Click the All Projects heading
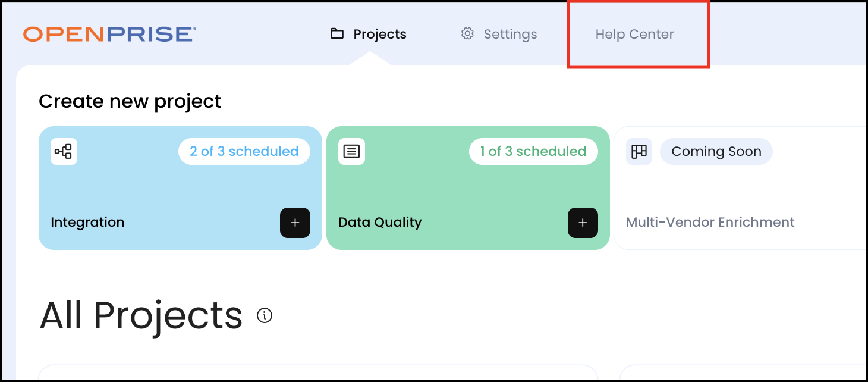868x382 pixels. click(x=141, y=315)
